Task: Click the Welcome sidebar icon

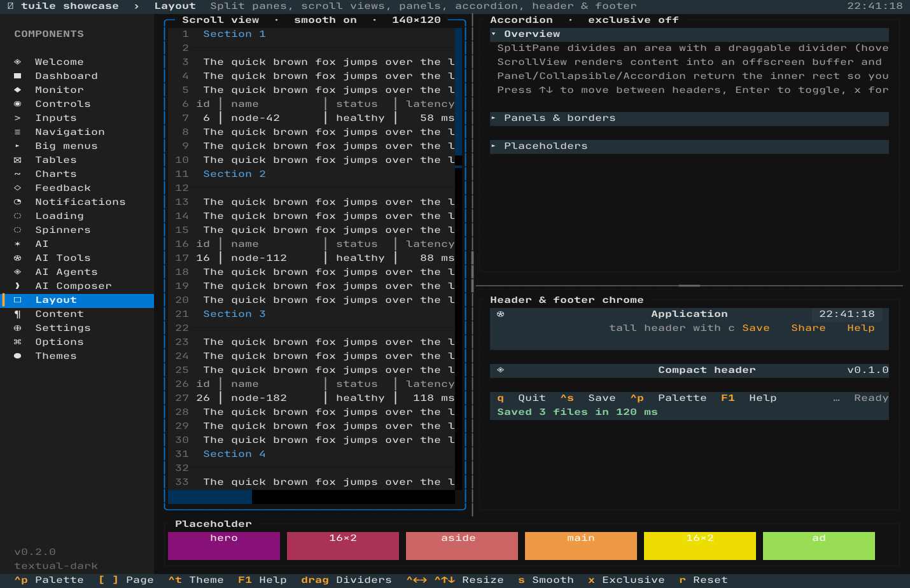Action: click(x=18, y=62)
